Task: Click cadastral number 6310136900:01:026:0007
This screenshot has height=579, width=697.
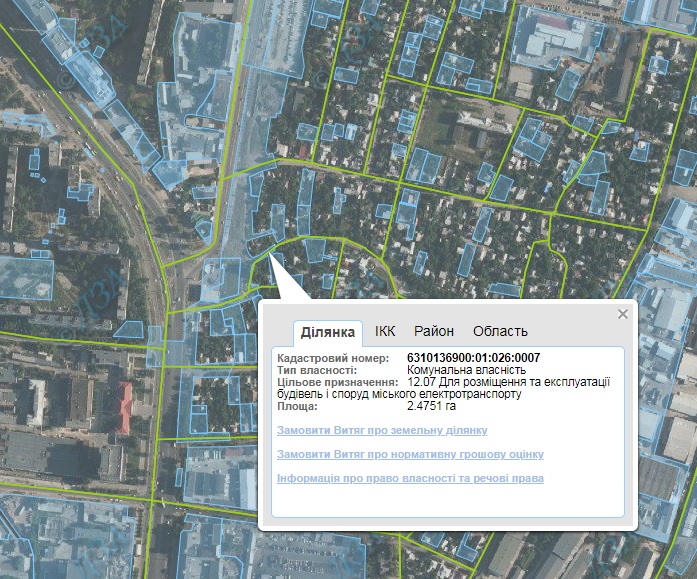Action: click(x=473, y=358)
